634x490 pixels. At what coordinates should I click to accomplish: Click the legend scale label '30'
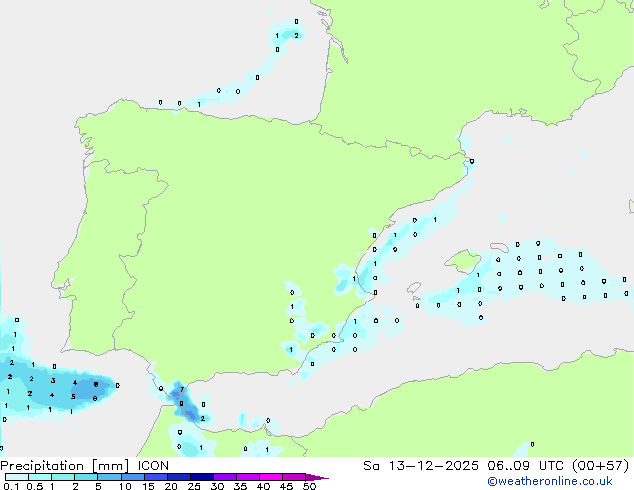point(217,486)
